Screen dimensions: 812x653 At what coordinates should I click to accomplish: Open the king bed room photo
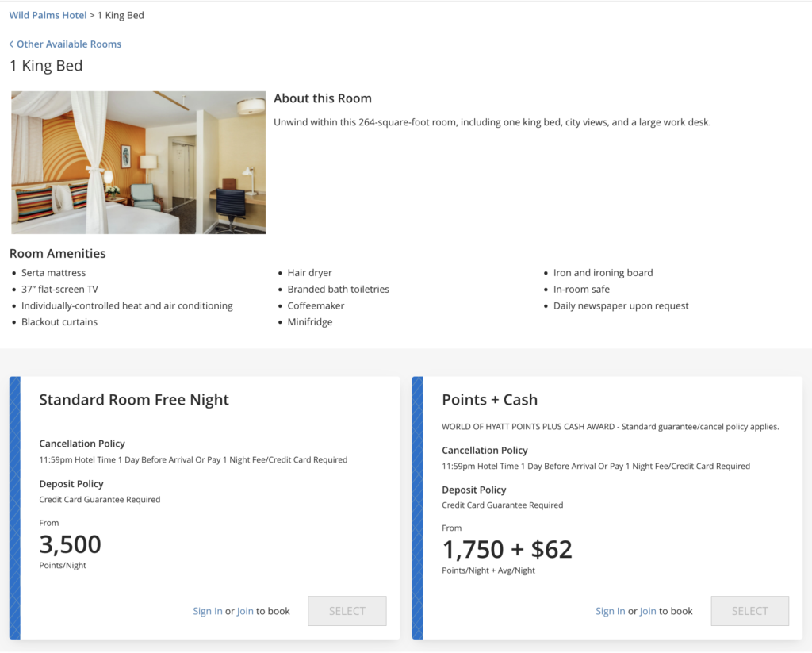pyautogui.click(x=138, y=162)
